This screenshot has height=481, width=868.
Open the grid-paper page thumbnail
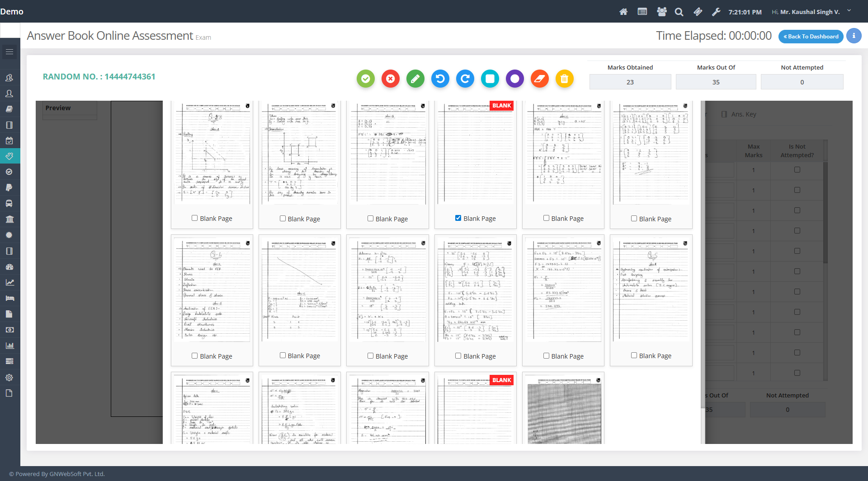click(564, 409)
